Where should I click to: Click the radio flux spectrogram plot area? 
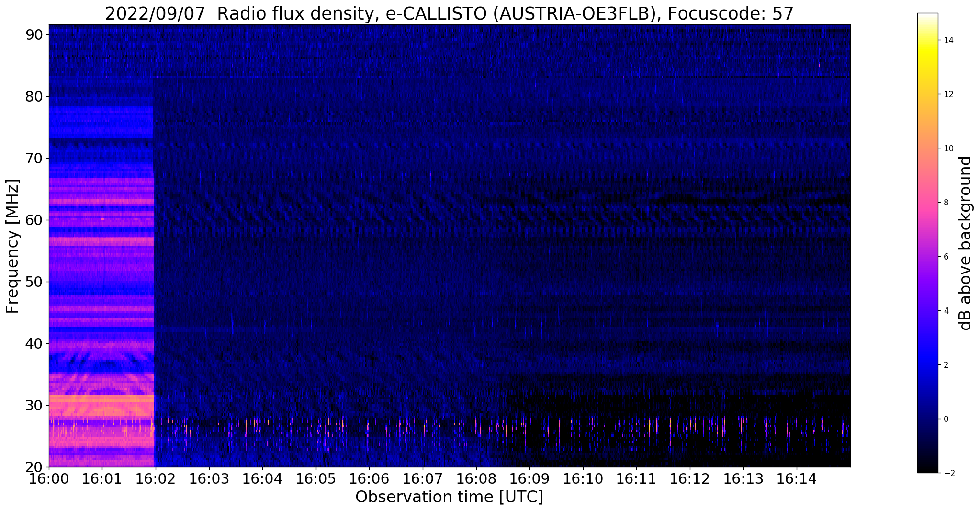[450, 246]
